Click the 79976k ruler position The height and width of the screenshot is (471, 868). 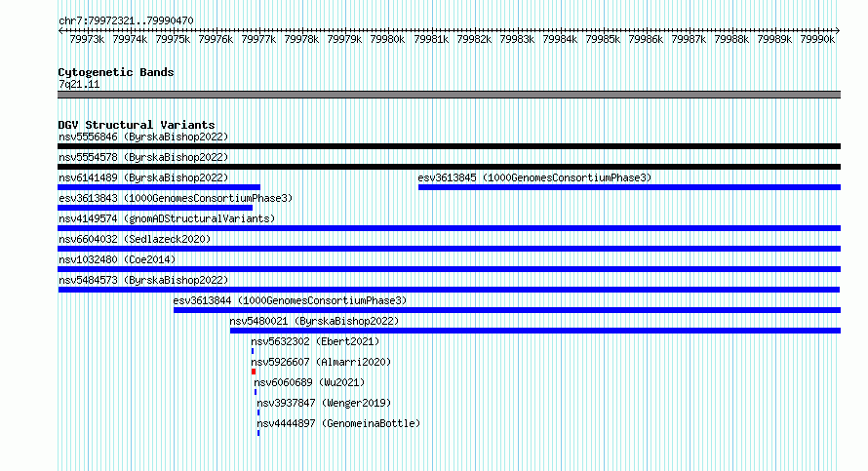point(216,39)
